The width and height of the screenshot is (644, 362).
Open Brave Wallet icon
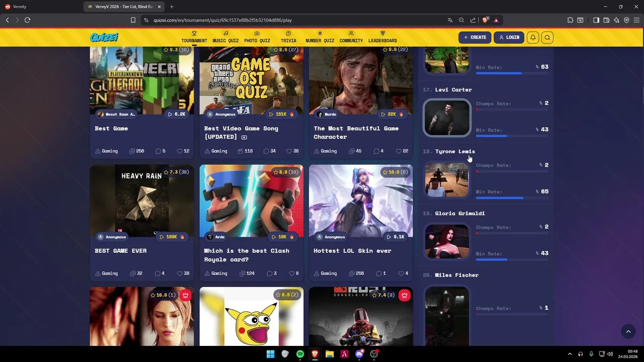click(606, 20)
